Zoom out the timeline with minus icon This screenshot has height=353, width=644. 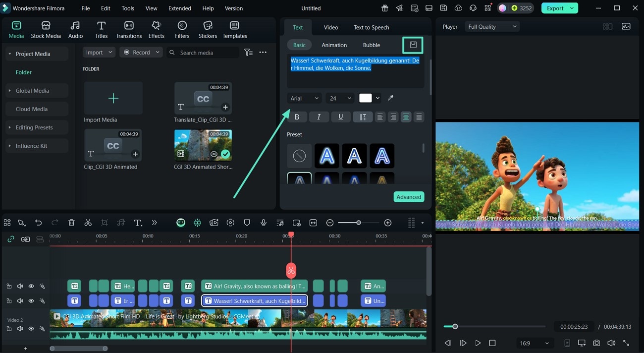(x=330, y=223)
